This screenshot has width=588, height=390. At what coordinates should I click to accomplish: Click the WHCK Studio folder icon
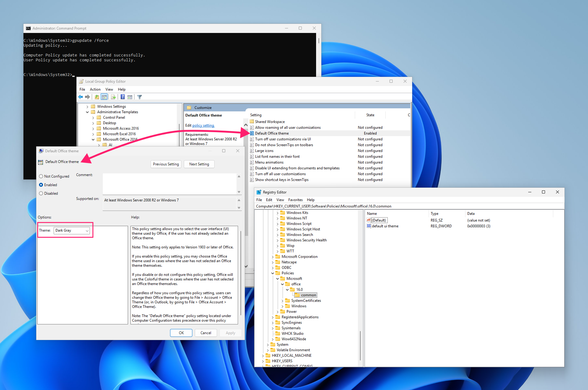(278, 334)
